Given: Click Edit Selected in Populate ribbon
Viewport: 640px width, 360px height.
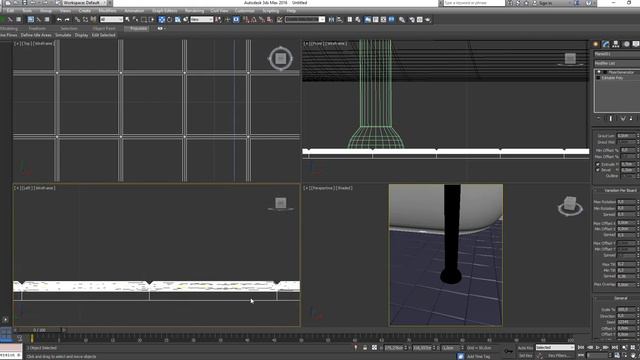Looking at the screenshot, I should tap(103, 35).
